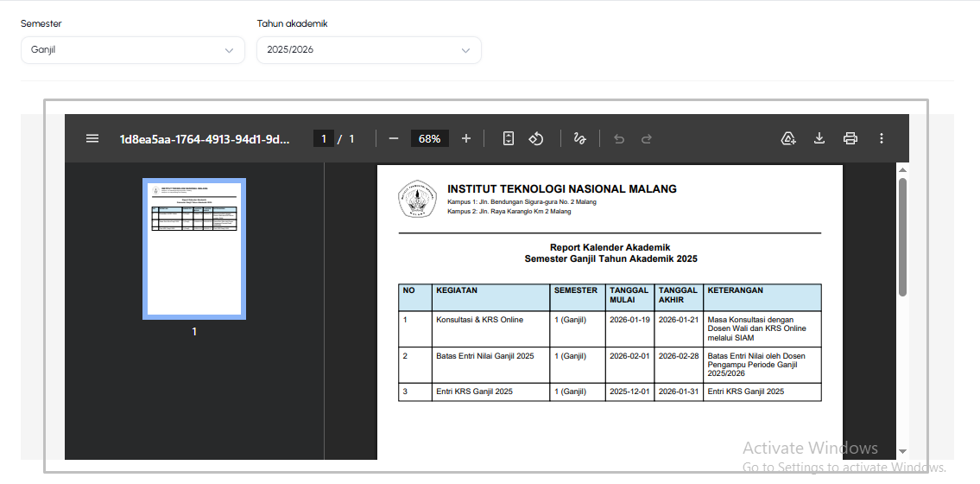This screenshot has width=980, height=484.
Task: Rotate the document counterclockwise
Action: pyautogui.click(x=535, y=138)
